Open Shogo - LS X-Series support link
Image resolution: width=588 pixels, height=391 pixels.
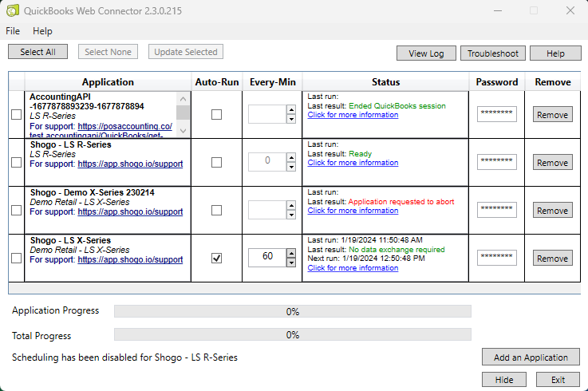point(130,259)
